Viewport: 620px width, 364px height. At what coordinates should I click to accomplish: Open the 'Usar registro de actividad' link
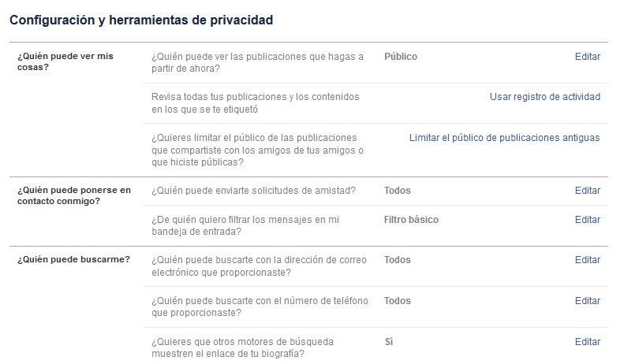(x=544, y=97)
